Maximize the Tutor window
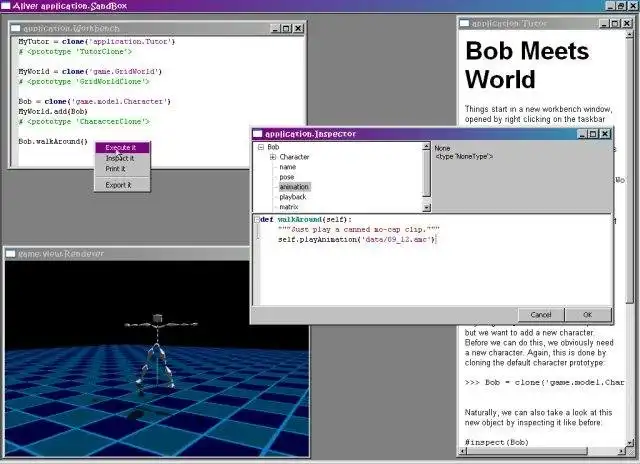 click(x=615, y=23)
